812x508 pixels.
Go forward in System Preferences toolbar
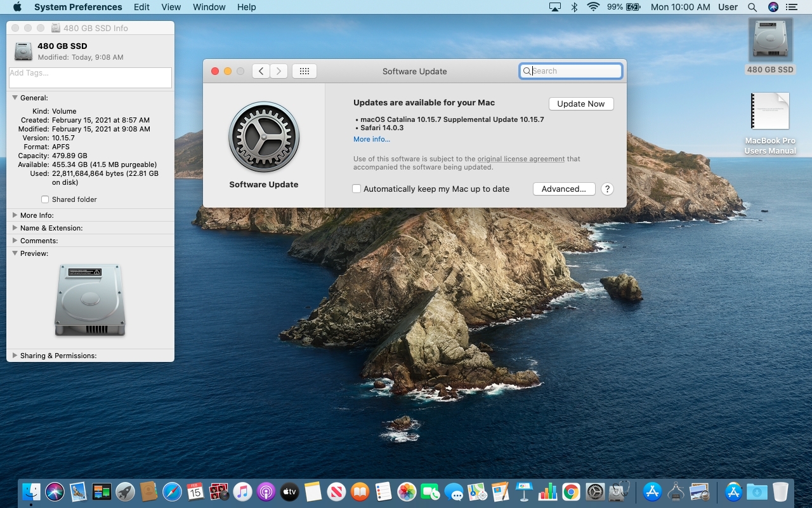click(278, 71)
